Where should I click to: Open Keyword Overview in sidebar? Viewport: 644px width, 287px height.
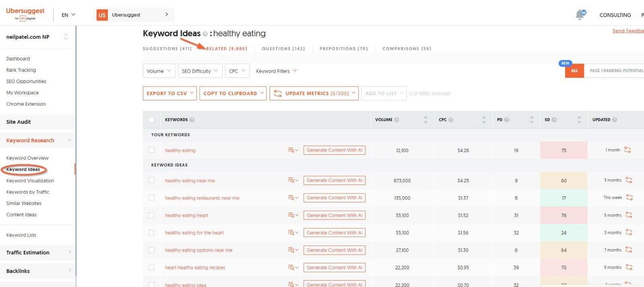27,158
